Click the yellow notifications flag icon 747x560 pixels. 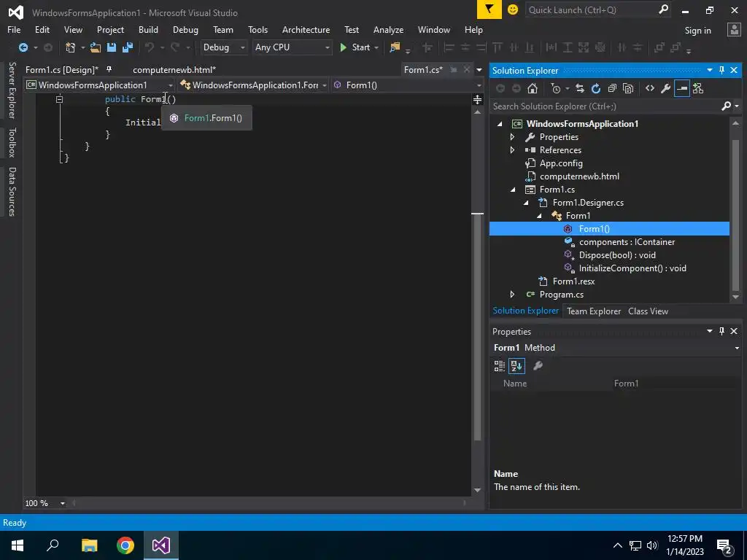click(489, 9)
